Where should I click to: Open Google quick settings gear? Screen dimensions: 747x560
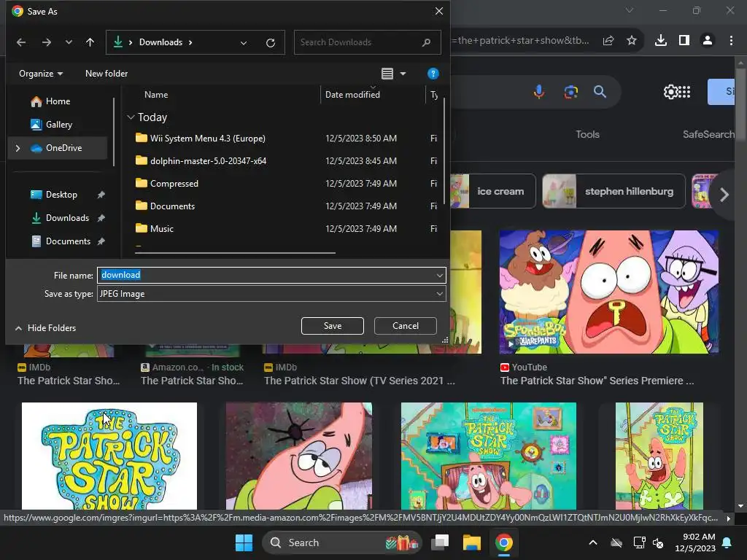pyautogui.click(x=670, y=91)
